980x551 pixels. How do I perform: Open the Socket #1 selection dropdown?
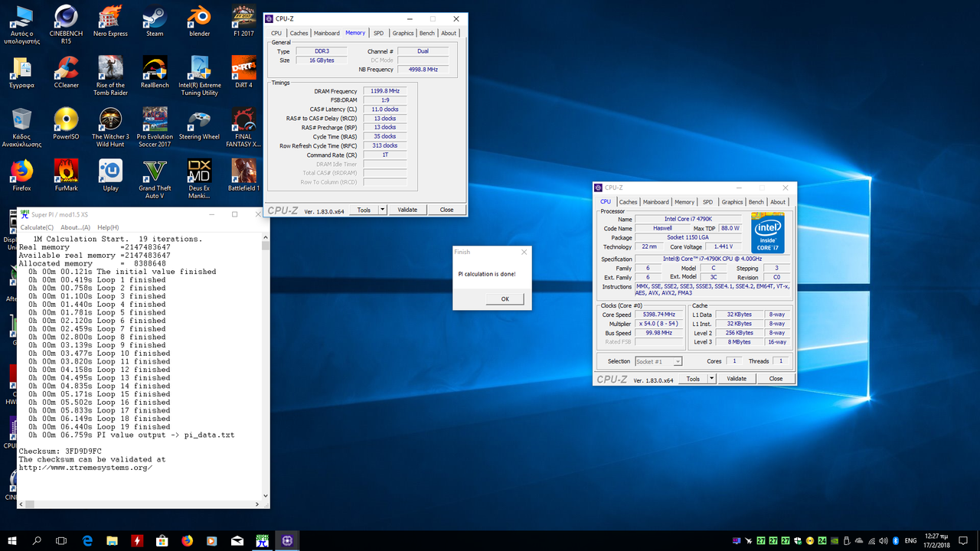tap(658, 361)
